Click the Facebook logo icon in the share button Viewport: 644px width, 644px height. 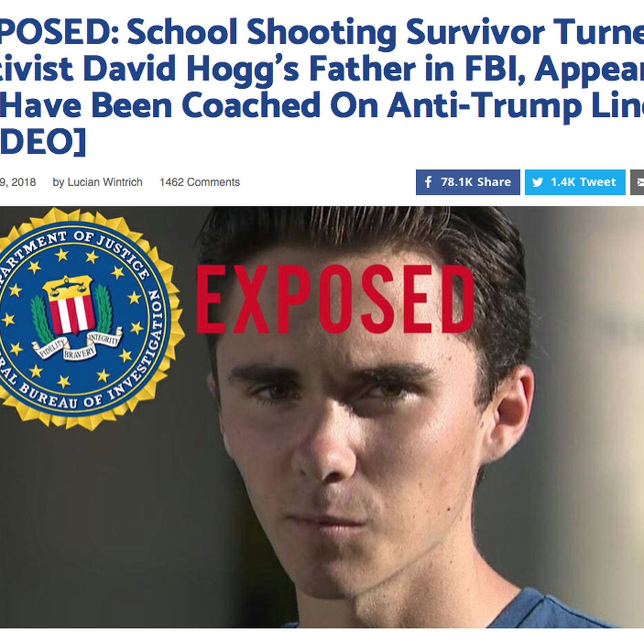pyautogui.click(x=428, y=182)
